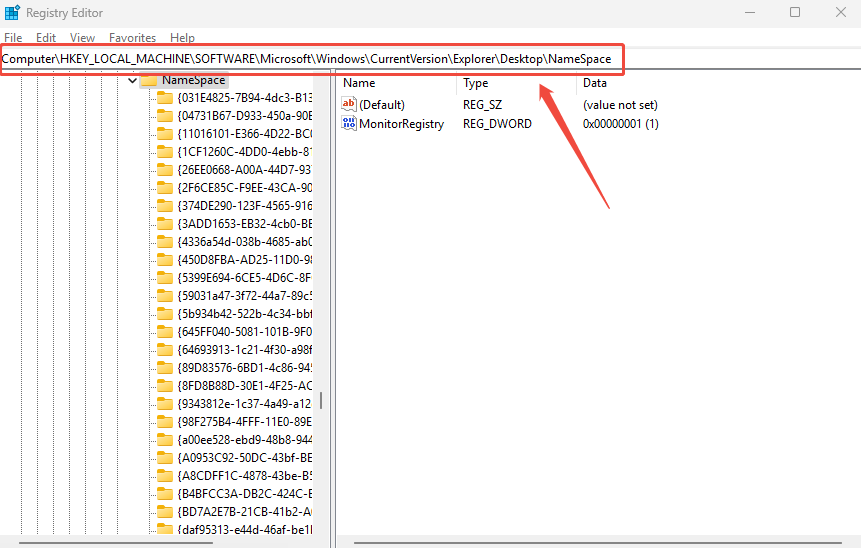
Task: Open the View menu
Action: tap(82, 37)
